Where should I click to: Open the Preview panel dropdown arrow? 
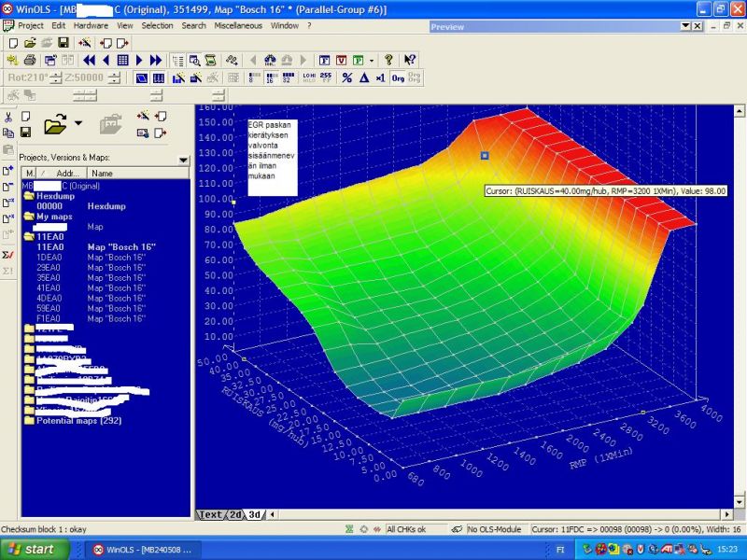pyautogui.click(x=685, y=26)
